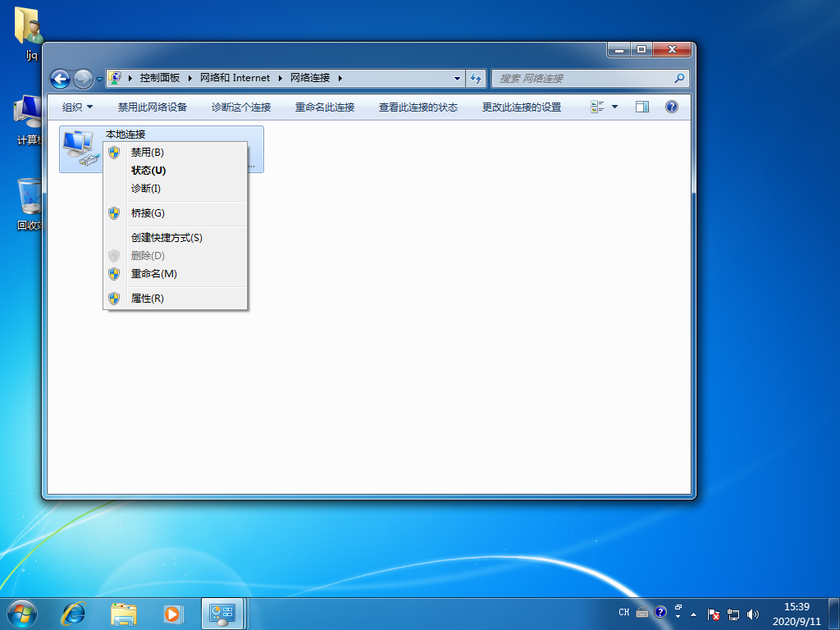This screenshot has height=630, width=840.
Task: Click 控制面板 in the breadcrumb path
Action: pos(159,78)
